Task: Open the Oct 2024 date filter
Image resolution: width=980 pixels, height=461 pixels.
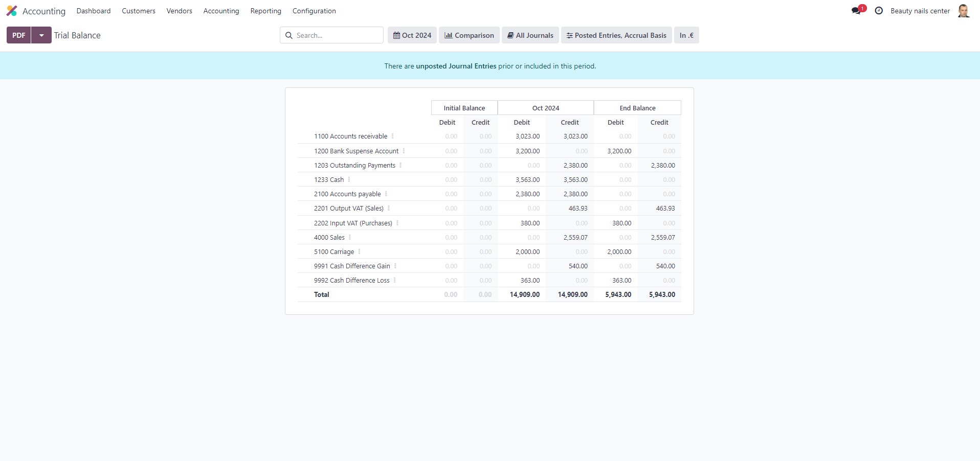Action: click(x=412, y=35)
